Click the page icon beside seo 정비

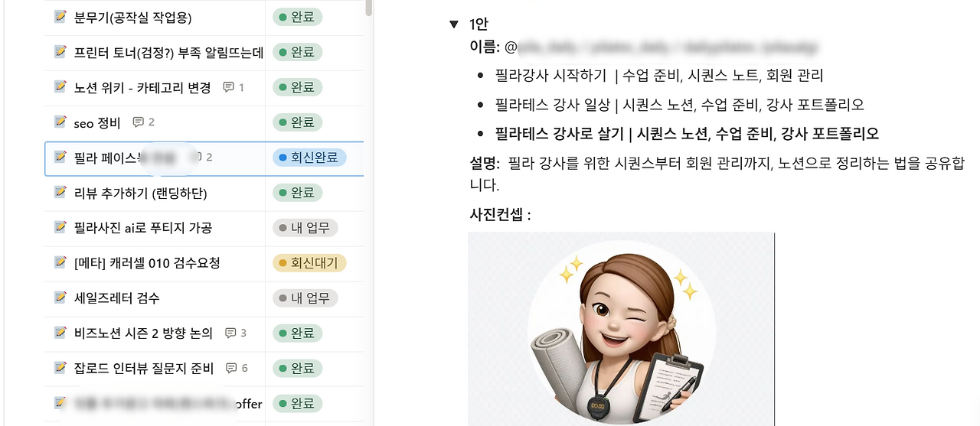pos(60,122)
